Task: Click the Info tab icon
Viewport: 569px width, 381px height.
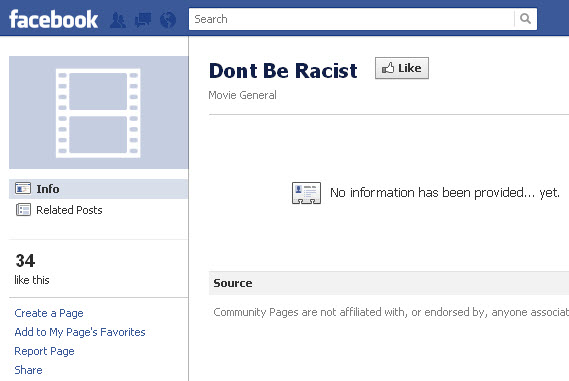Action: click(x=23, y=189)
